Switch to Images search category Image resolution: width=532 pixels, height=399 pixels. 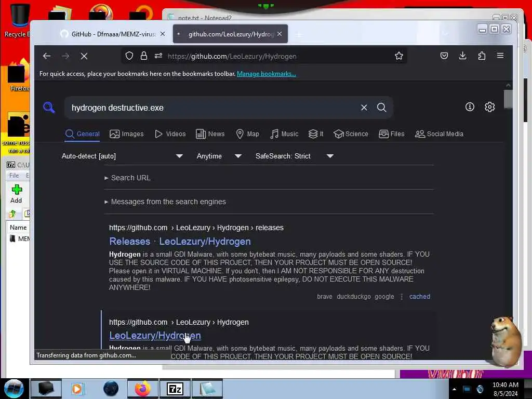tap(127, 134)
